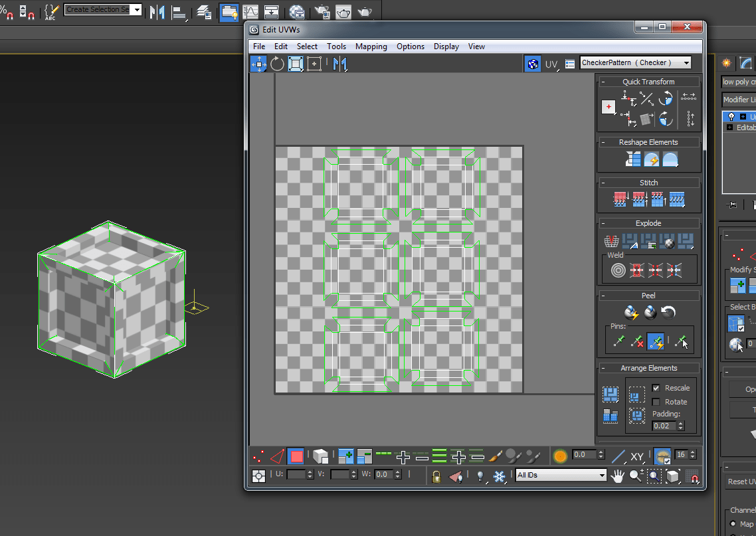
Task: Select Polygon sub-object mode in UV editor
Action: click(x=296, y=456)
